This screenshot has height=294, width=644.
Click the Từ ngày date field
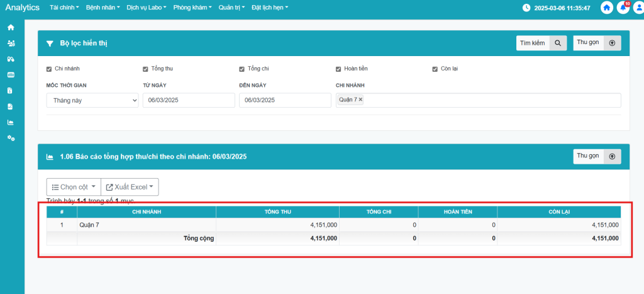click(x=189, y=100)
